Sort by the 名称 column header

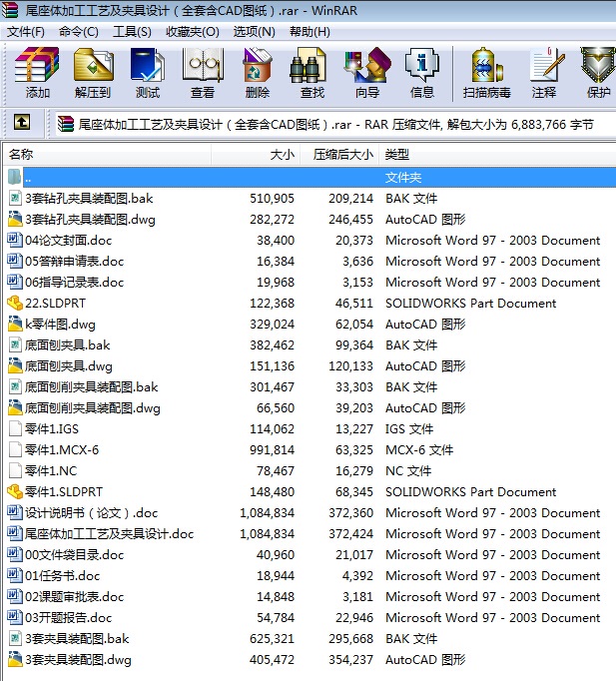tap(107, 154)
